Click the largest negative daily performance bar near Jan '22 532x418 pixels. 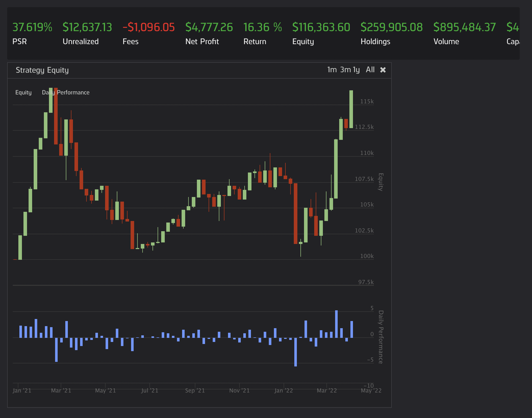296,352
